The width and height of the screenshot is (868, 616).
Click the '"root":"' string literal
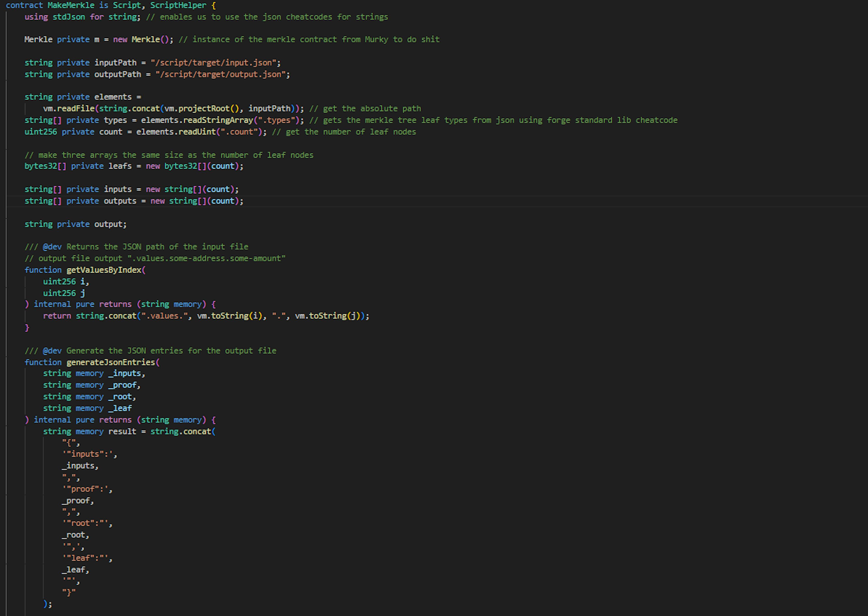(85, 523)
